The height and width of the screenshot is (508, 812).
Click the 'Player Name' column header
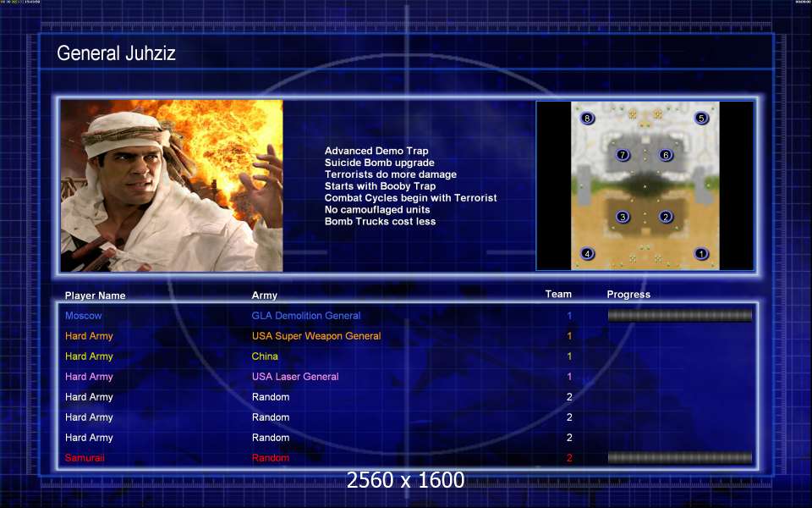click(x=96, y=295)
